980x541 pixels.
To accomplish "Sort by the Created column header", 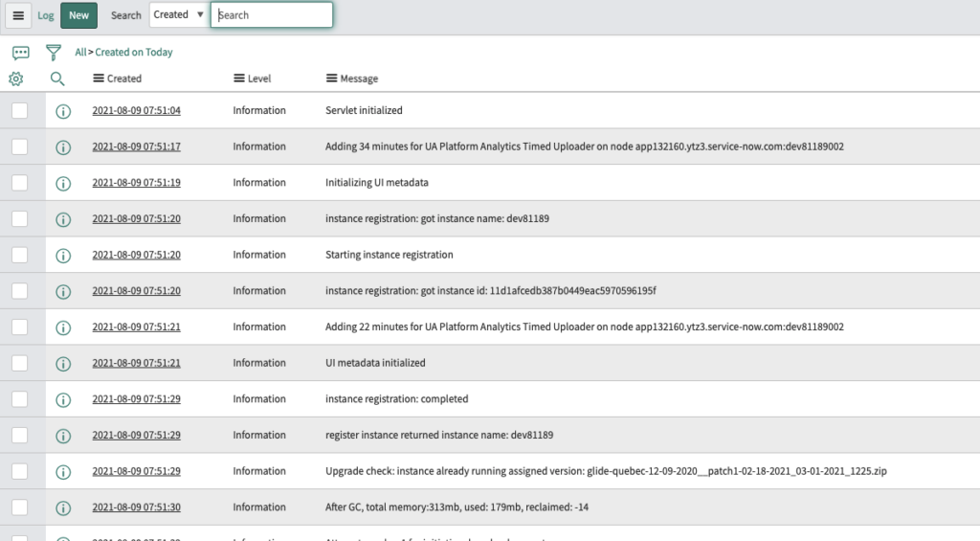I will pyautogui.click(x=123, y=79).
